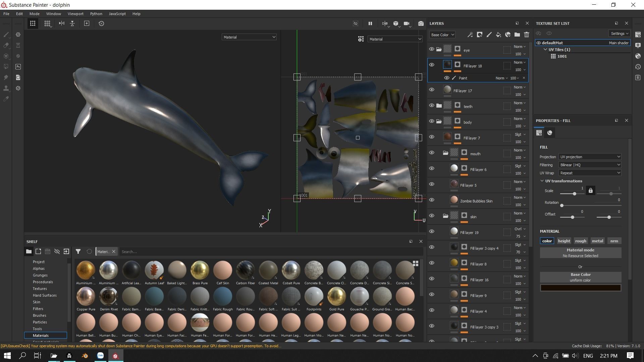Select the rough material channel button

click(x=580, y=241)
